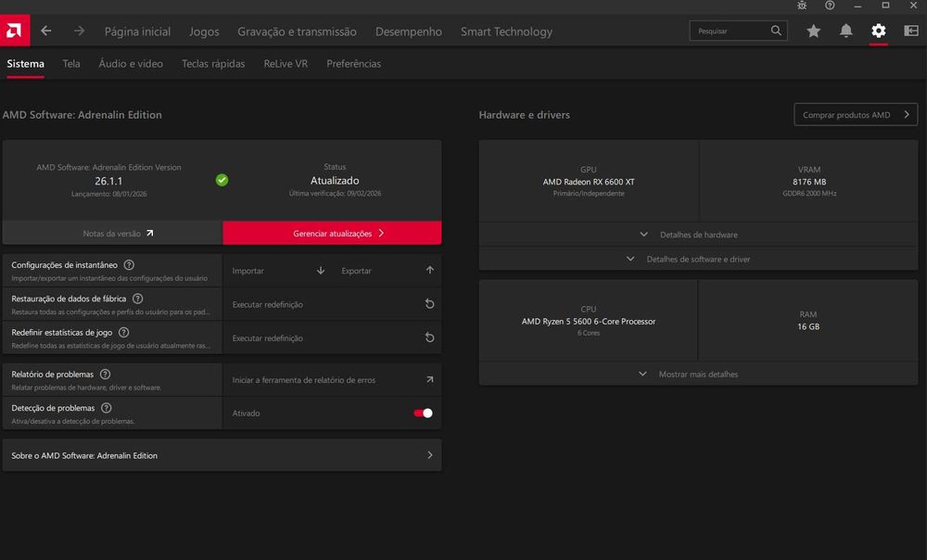Click help icon next to Redefinir estatísticas de jogo

coord(123,332)
